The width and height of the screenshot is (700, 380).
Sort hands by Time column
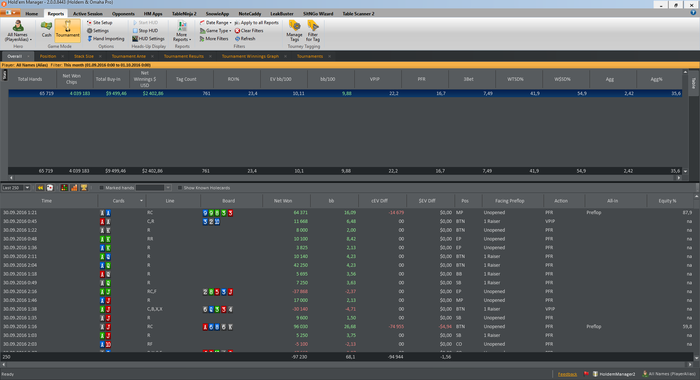click(46, 201)
